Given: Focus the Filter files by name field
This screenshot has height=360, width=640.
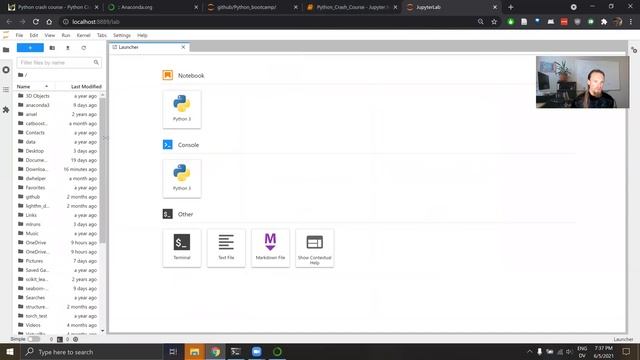Looking at the screenshot, I should click(59, 62).
